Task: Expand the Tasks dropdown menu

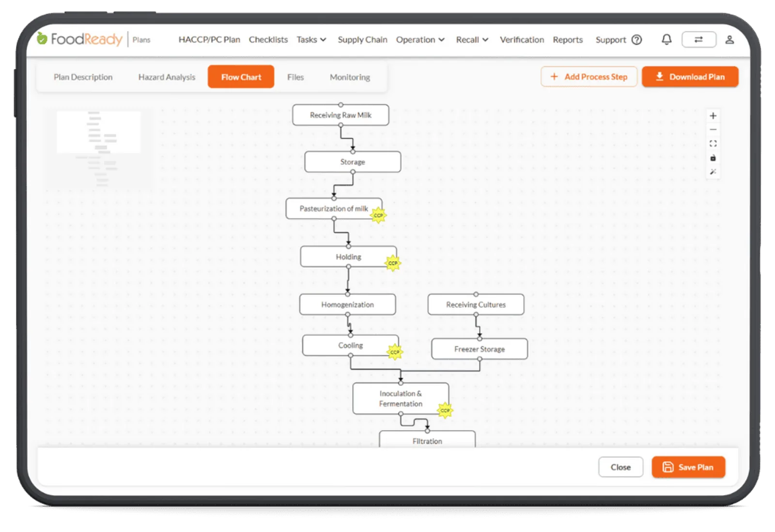Action: (311, 40)
